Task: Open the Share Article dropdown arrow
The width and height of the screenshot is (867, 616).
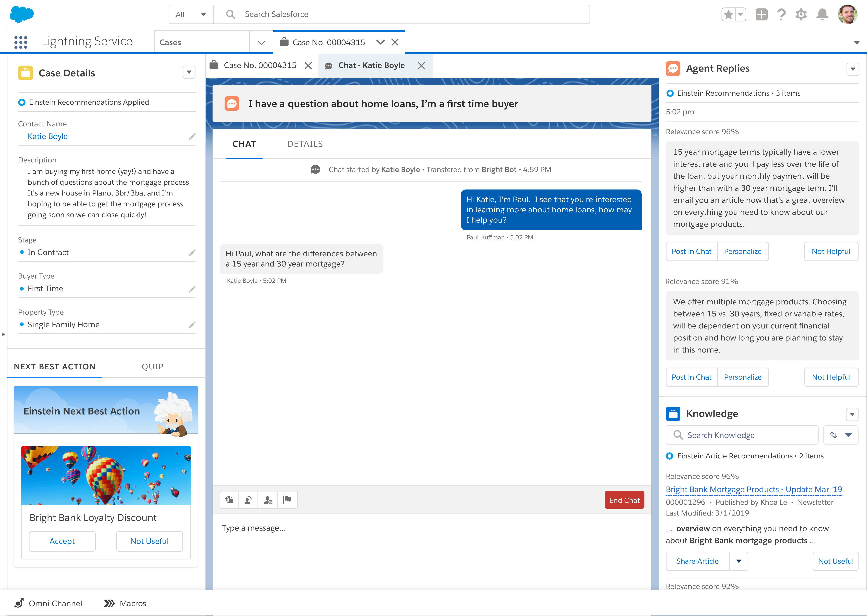Action: [x=739, y=561]
